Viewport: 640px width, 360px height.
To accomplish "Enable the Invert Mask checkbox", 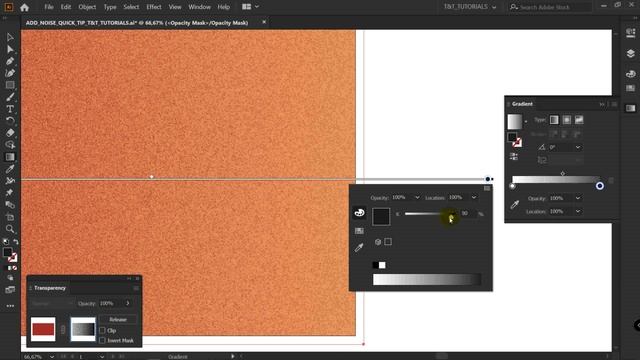I will coord(102,340).
